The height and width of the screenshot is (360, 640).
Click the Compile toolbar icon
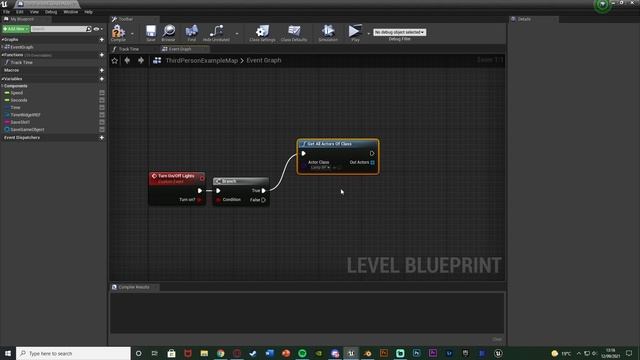click(118, 32)
